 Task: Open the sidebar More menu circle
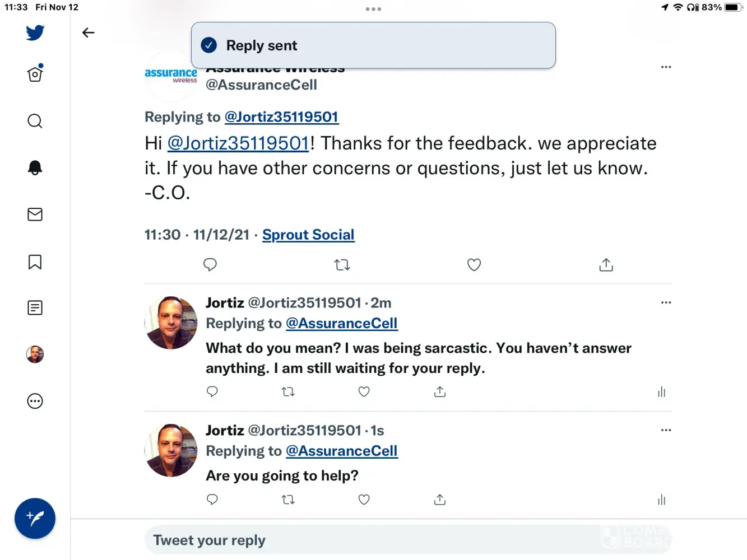[x=35, y=401]
